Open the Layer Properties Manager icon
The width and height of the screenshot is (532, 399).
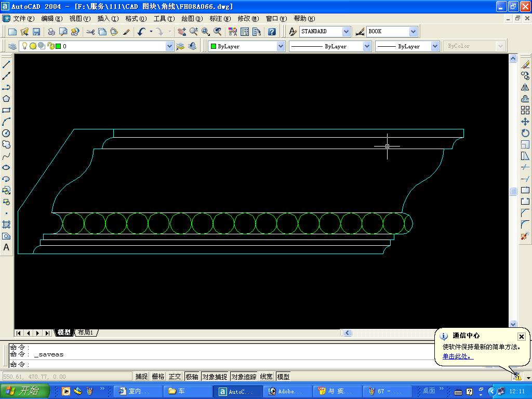click(12, 46)
